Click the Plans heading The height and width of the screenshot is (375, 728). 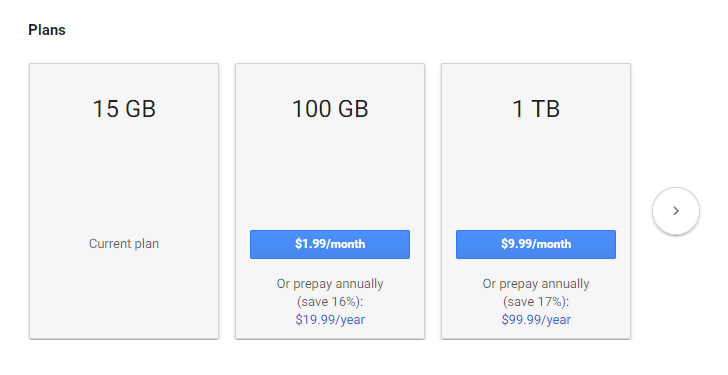(x=47, y=30)
